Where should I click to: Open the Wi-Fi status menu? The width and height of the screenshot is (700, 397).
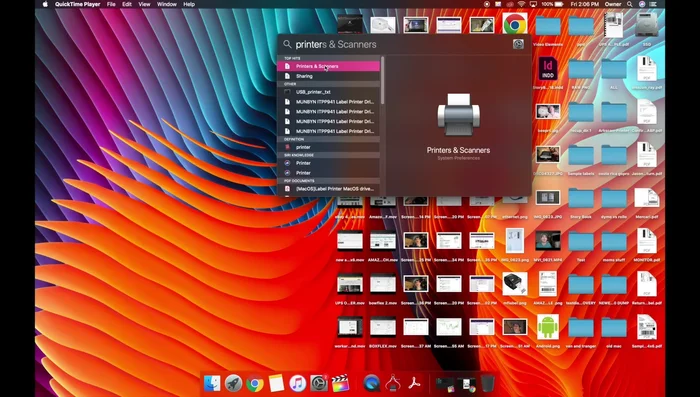(521, 4)
